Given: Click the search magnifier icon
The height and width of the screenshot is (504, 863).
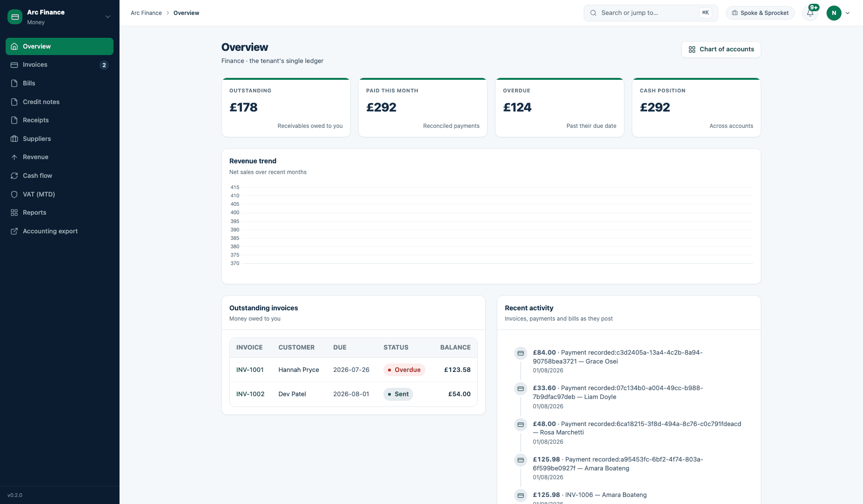Looking at the screenshot, I should pyautogui.click(x=593, y=13).
